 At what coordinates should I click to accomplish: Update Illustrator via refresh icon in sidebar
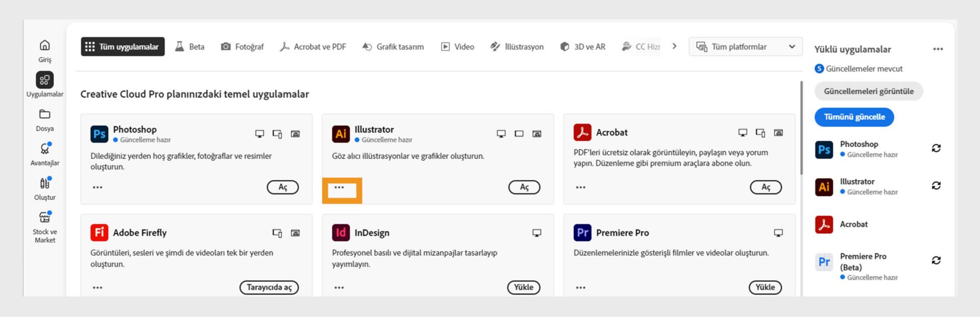click(936, 185)
